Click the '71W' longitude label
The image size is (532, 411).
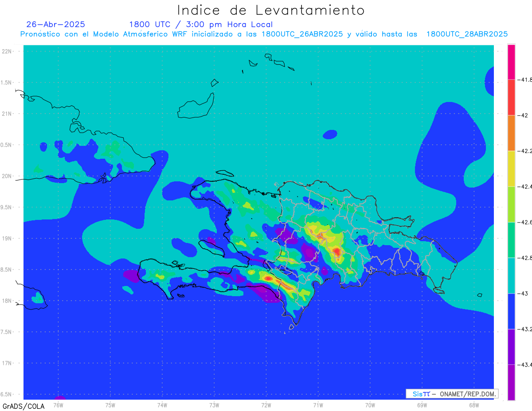coord(318,405)
